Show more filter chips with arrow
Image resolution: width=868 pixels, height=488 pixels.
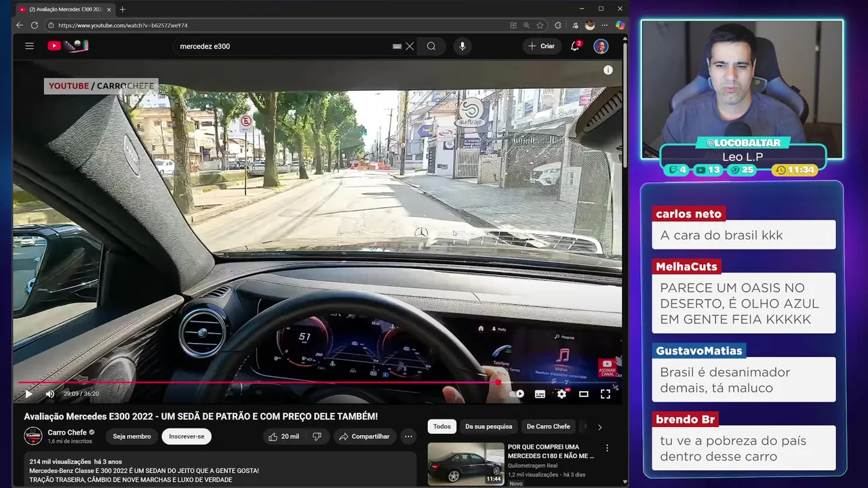(x=599, y=427)
